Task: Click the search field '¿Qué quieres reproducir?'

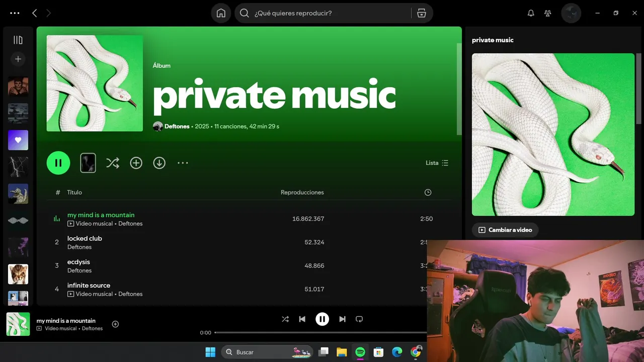Action: click(322, 13)
